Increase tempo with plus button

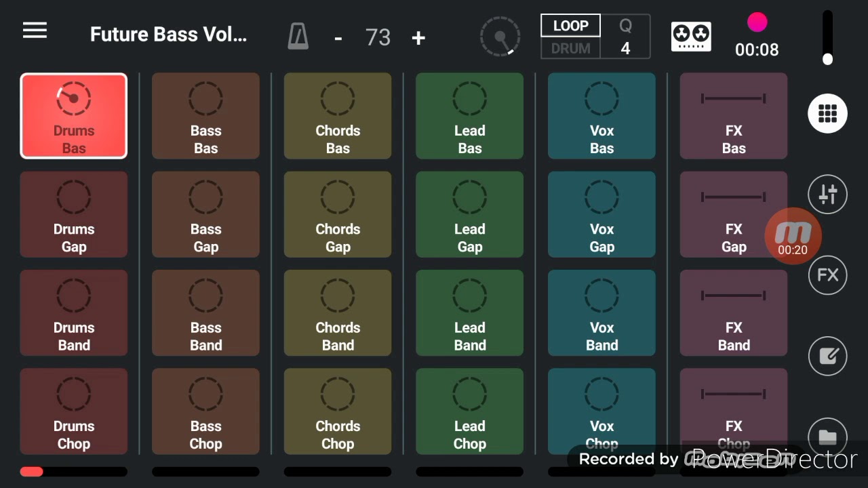[418, 38]
